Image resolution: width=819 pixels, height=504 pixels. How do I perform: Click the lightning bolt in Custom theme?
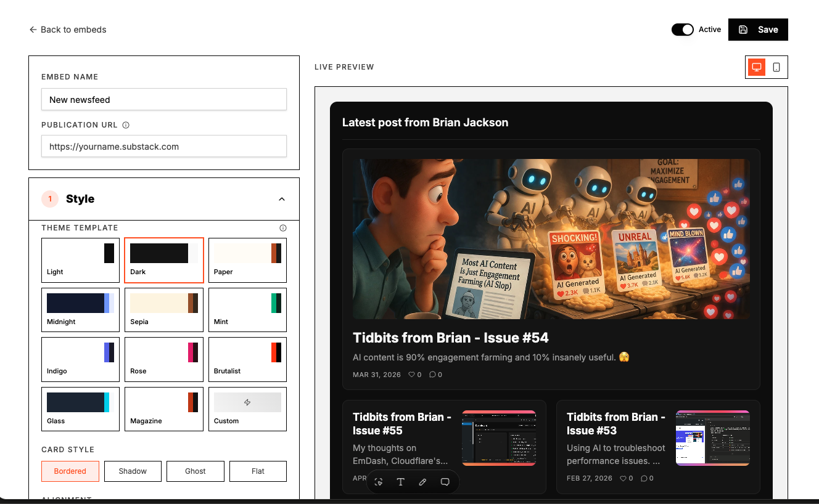(x=247, y=402)
